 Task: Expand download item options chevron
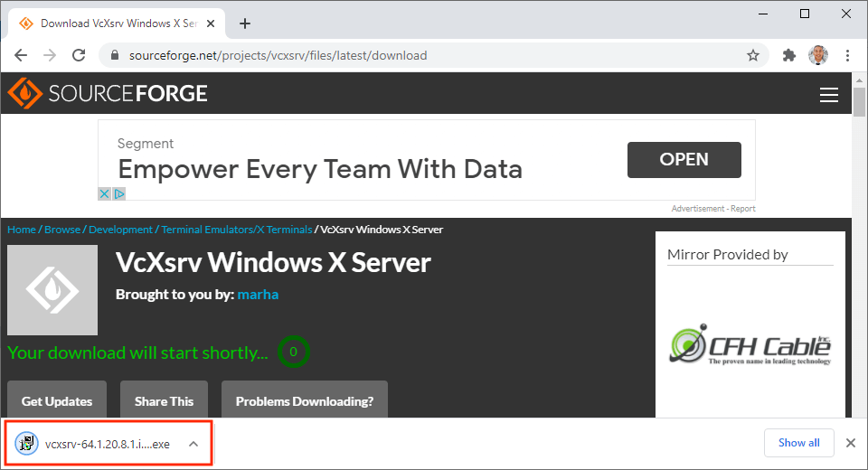click(x=193, y=444)
